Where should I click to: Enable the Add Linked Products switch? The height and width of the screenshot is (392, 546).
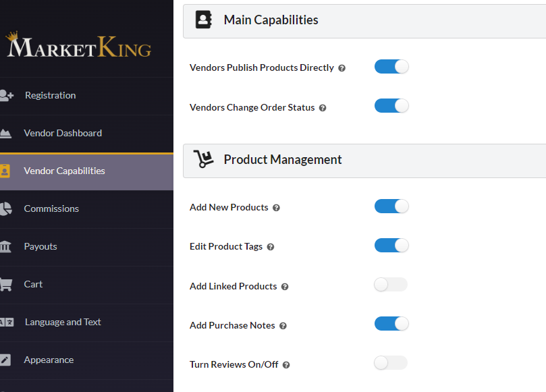coord(391,285)
